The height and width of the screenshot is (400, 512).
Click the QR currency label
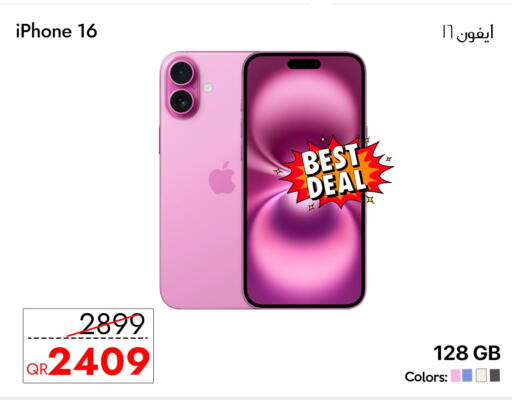pos(38,369)
